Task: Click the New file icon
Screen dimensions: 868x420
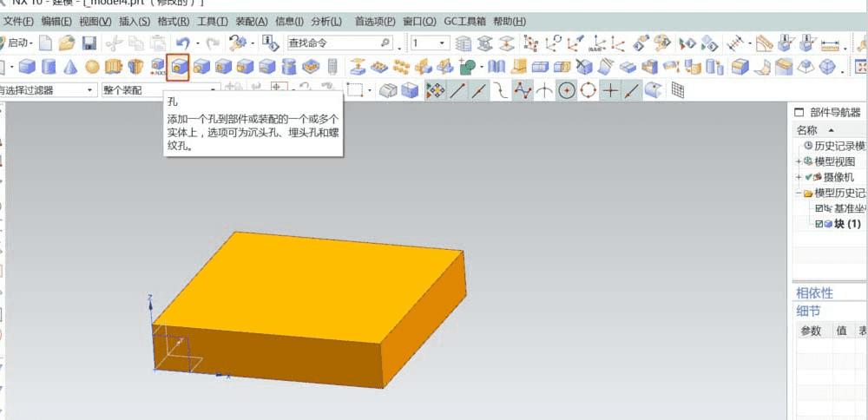Action: point(45,43)
